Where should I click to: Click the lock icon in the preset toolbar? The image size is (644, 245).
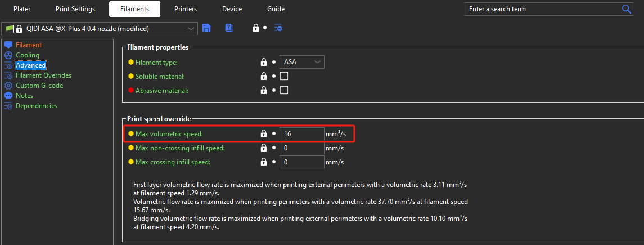(x=256, y=28)
